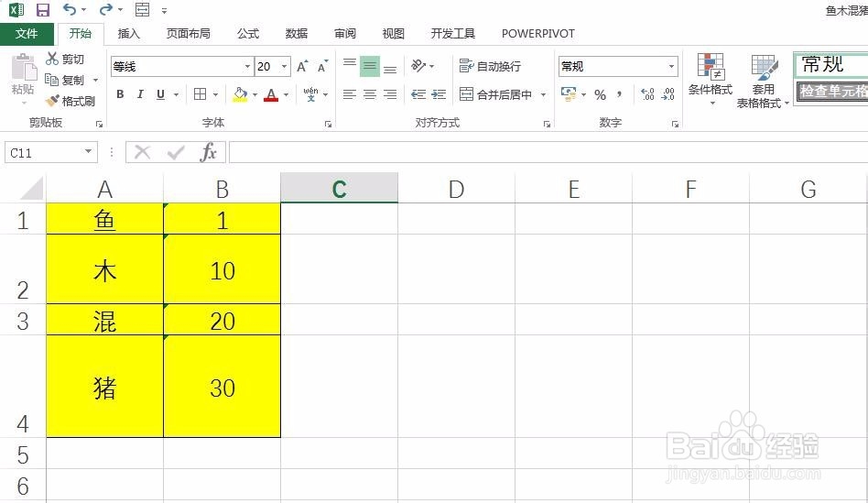Open the 开发工具 Developer tab

click(452, 34)
